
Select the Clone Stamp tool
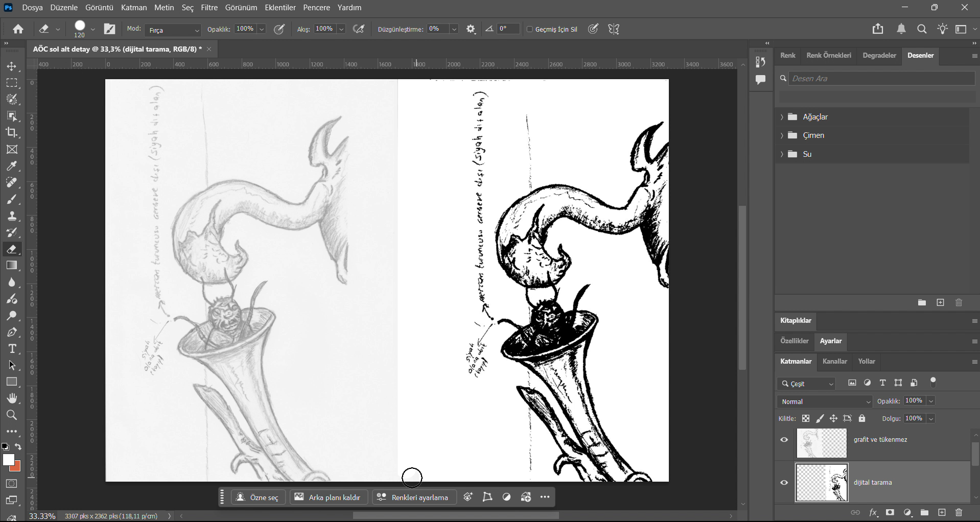pos(12,216)
